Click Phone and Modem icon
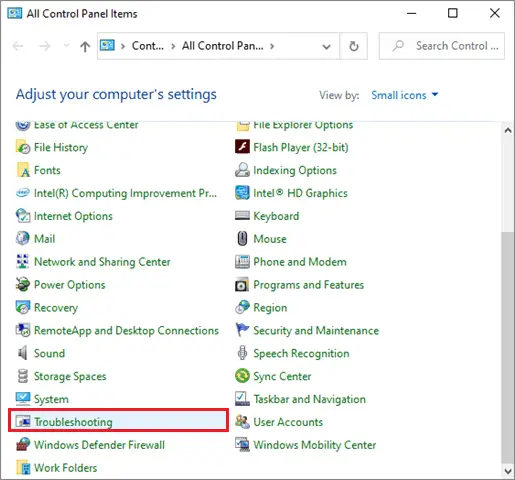 point(242,262)
